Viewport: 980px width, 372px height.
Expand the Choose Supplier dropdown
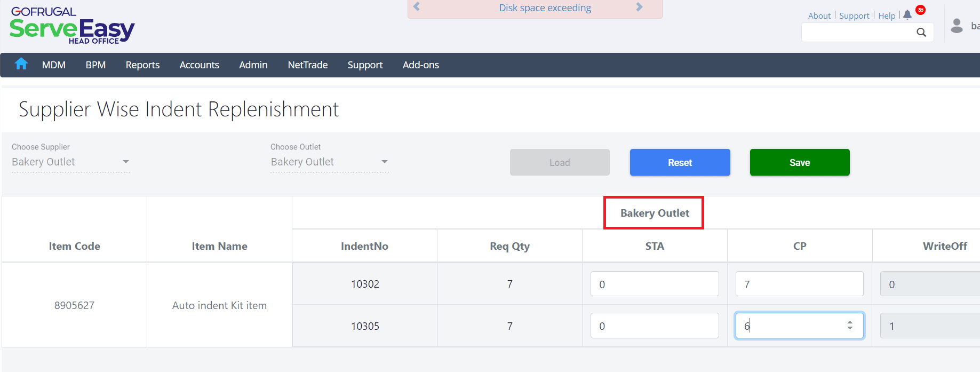pyautogui.click(x=125, y=162)
